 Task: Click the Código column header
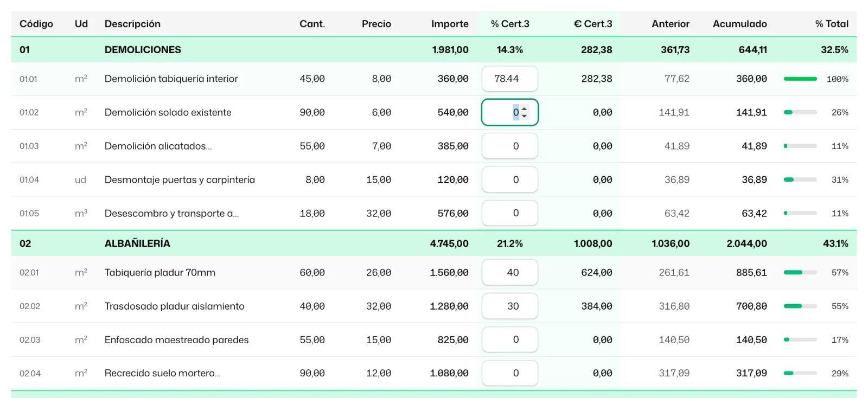pos(36,24)
